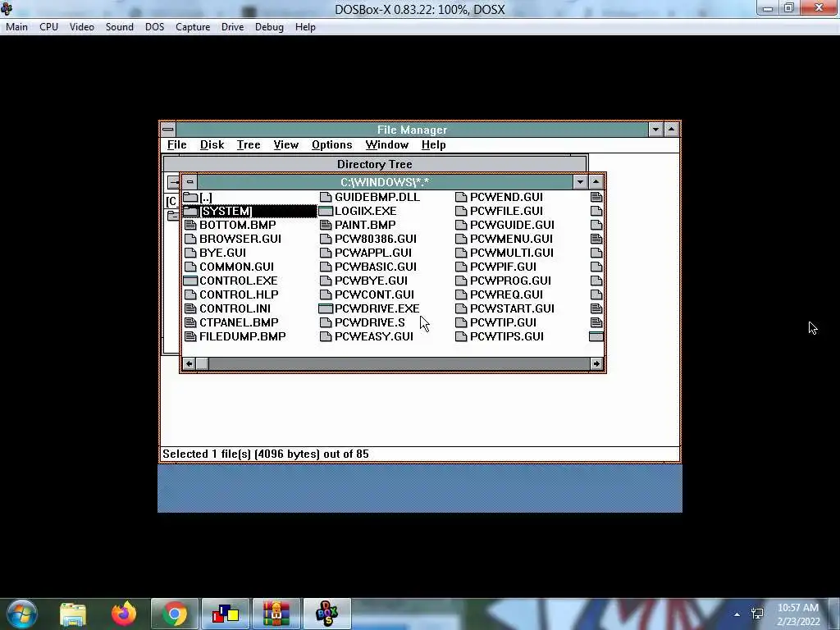This screenshot has width=840, height=630.
Task: Open the Options menu
Action: [x=332, y=145]
